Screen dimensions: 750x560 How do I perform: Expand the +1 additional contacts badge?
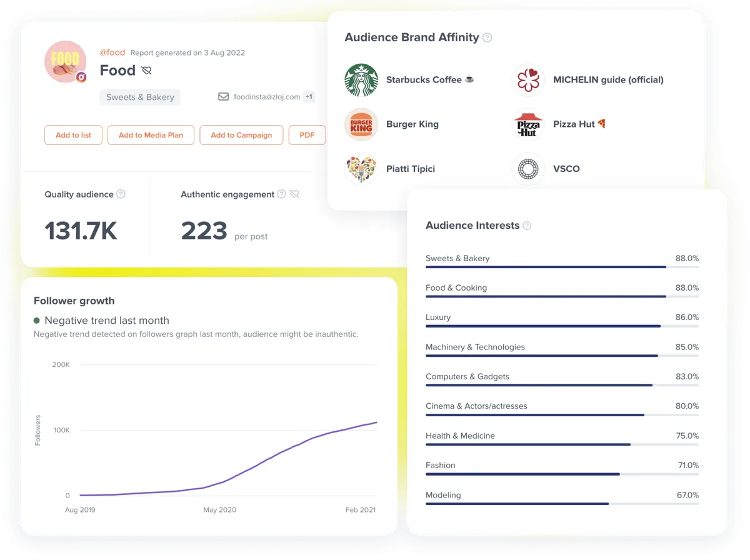click(309, 97)
